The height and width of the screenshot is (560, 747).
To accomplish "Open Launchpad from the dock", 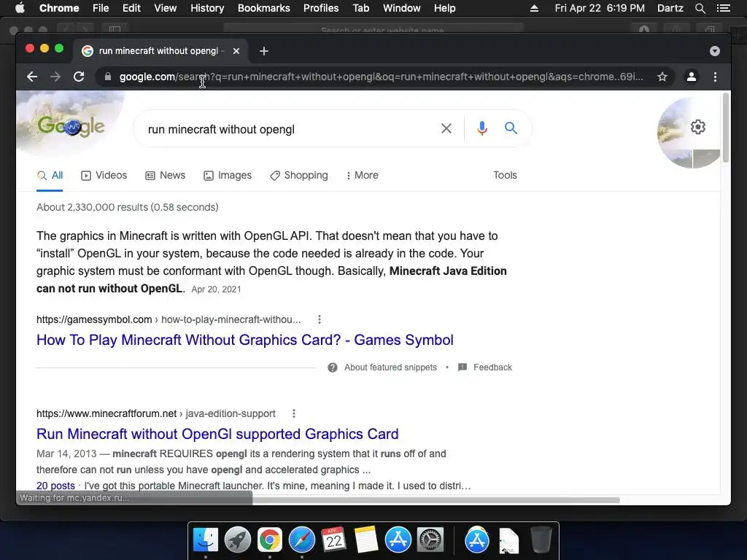I will click(238, 540).
